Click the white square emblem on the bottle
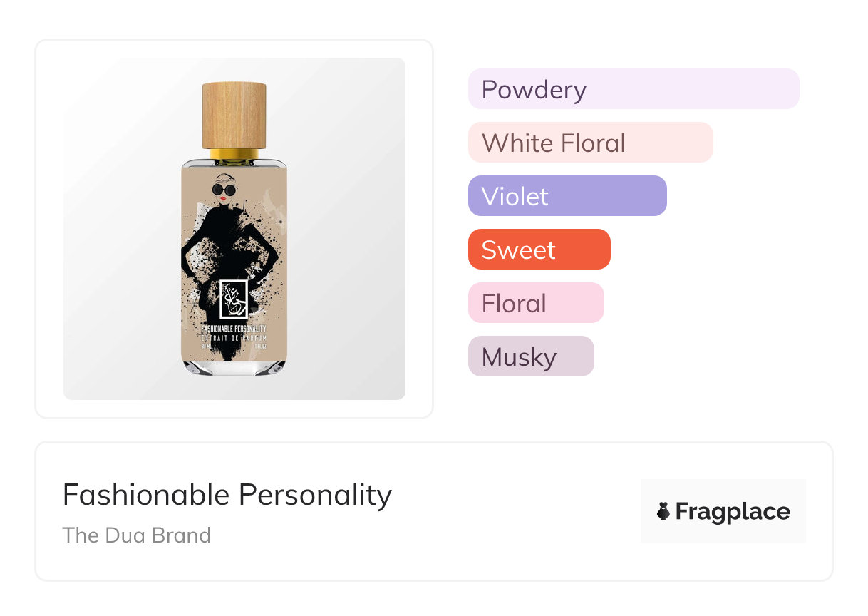Viewport: 868px width, 616px height. (x=234, y=299)
